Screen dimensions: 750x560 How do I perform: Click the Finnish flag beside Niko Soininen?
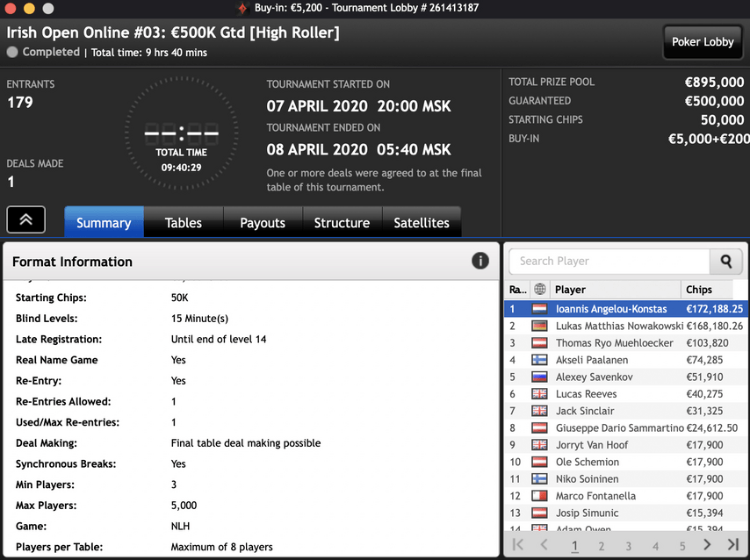pyautogui.click(x=539, y=478)
